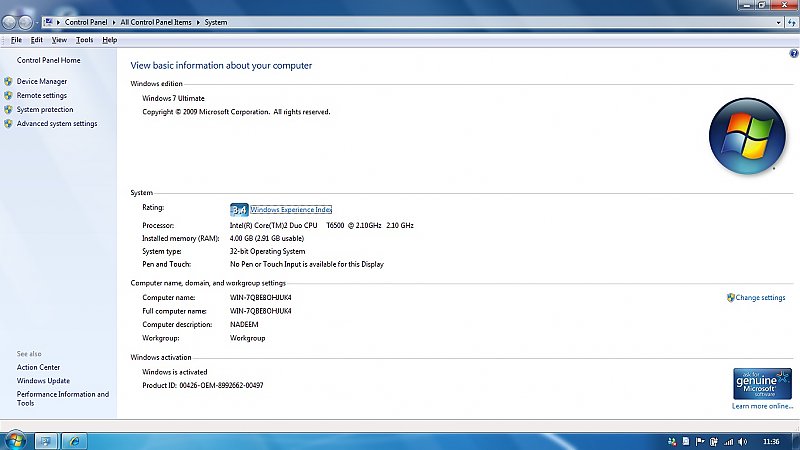Open the Tools menu

85,40
